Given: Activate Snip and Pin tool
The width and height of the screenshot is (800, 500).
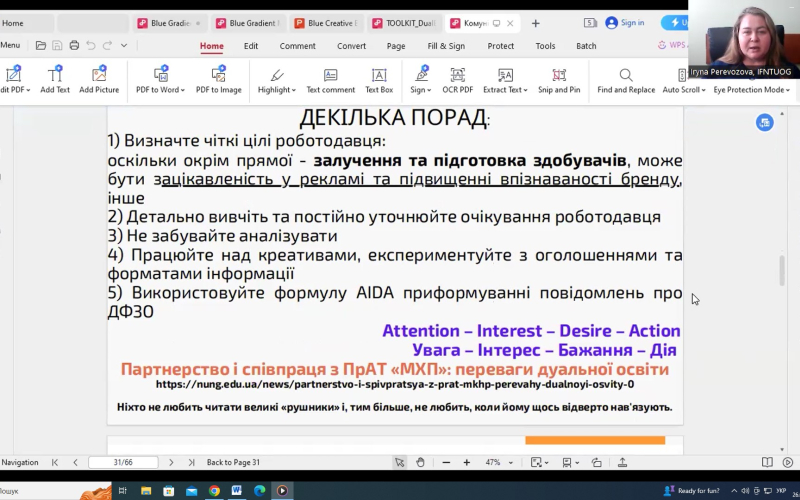Looking at the screenshot, I should point(559,80).
